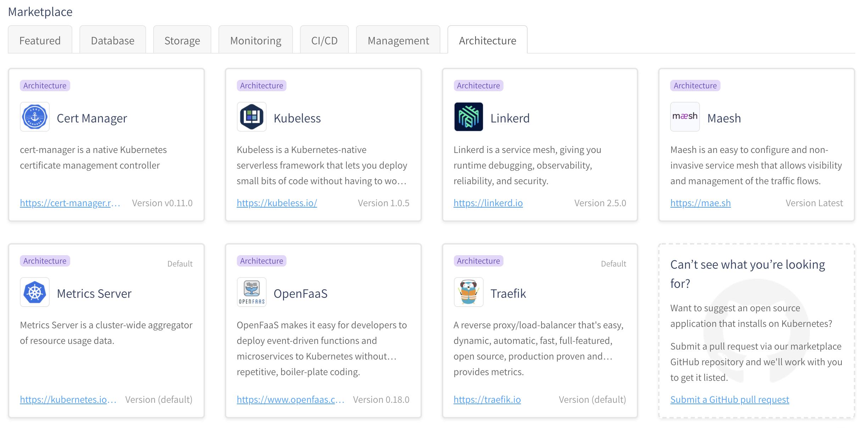Switch to the Featured tab
868x428 pixels.
pos(40,40)
